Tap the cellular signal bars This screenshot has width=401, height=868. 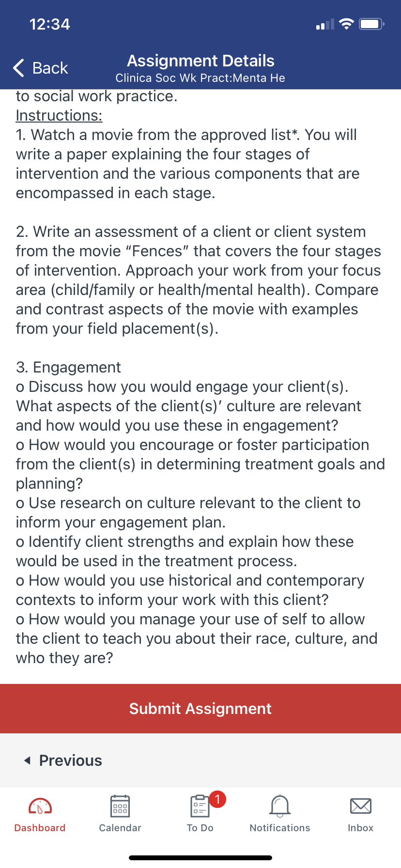pyautogui.click(x=325, y=24)
